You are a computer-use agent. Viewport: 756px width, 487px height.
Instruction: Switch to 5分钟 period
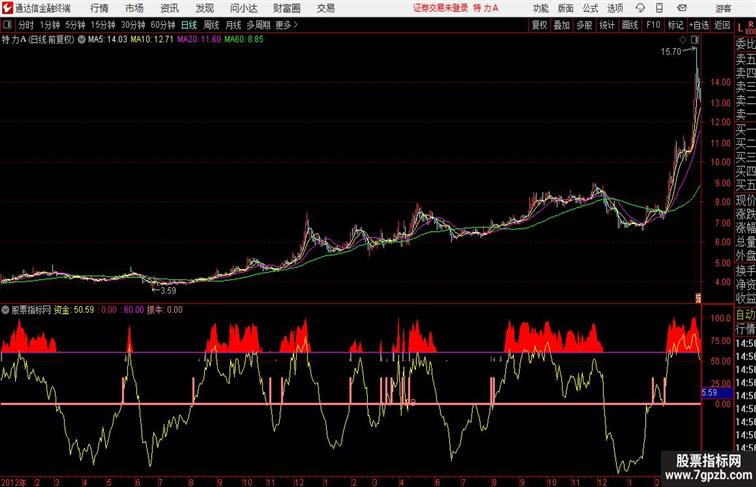(x=75, y=25)
